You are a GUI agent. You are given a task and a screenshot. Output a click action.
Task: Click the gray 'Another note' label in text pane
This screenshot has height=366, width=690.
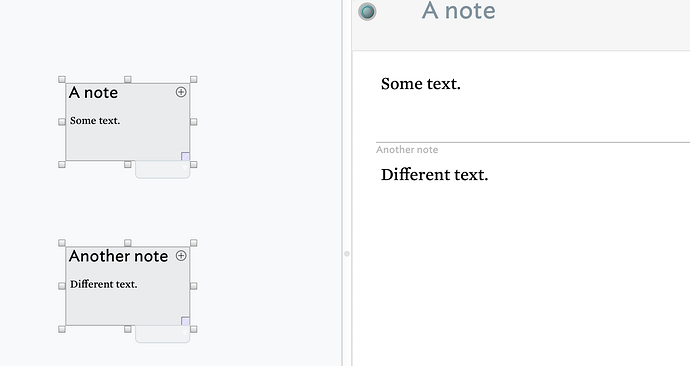pos(407,150)
